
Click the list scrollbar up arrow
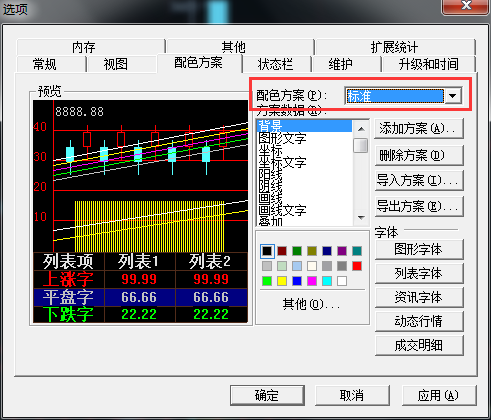361,129
